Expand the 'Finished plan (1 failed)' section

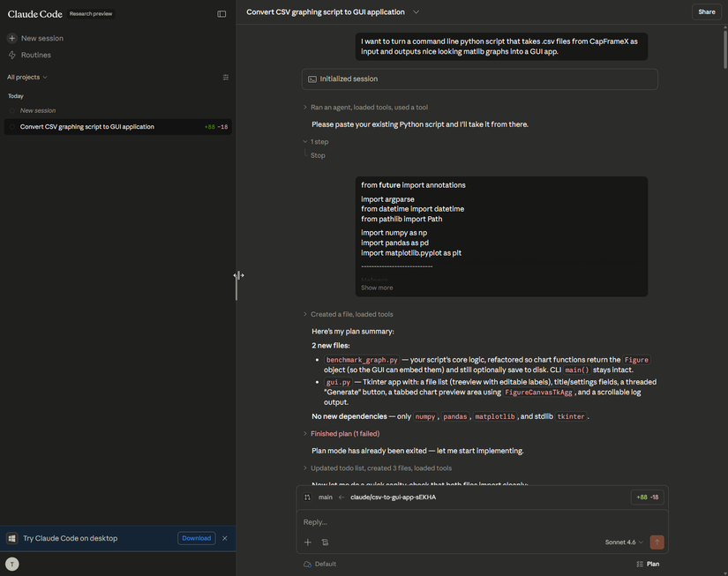[344, 434]
